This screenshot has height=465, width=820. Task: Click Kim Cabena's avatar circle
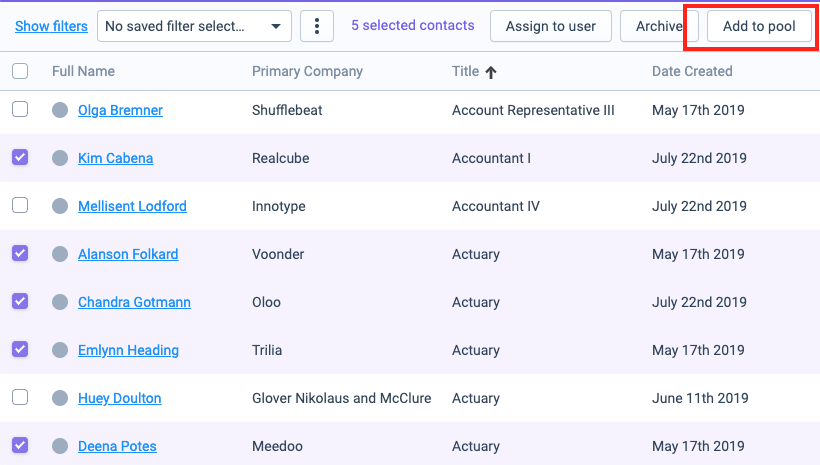pos(60,158)
